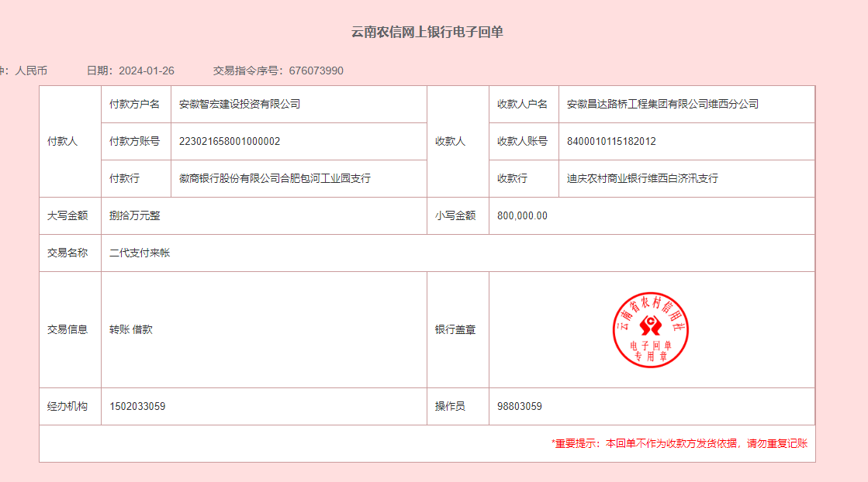Click the 银行盖章 label cell
Viewport: 868px width, 482px height.
click(x=455, y=329)
